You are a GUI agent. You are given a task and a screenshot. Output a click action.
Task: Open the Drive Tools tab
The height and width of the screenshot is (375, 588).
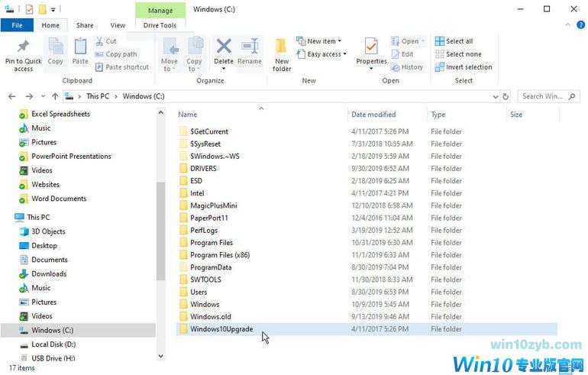pyautogui.click(x=160, y=25)
